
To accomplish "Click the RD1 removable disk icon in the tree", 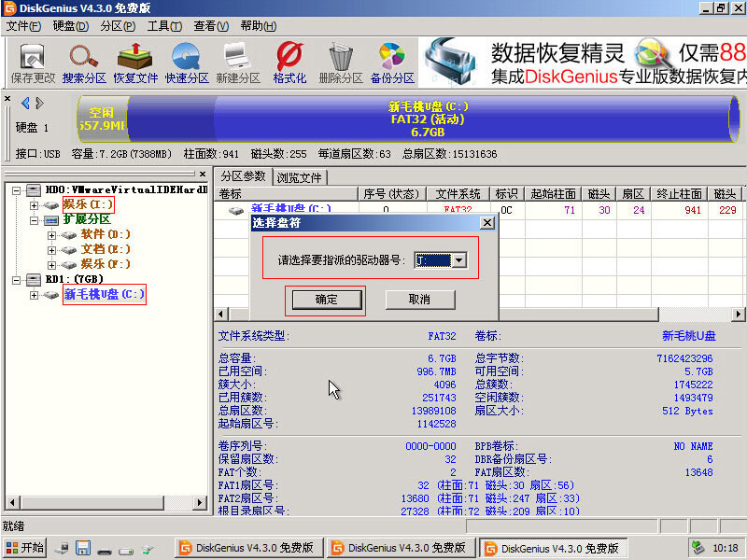I will click(x=34, y=279).
